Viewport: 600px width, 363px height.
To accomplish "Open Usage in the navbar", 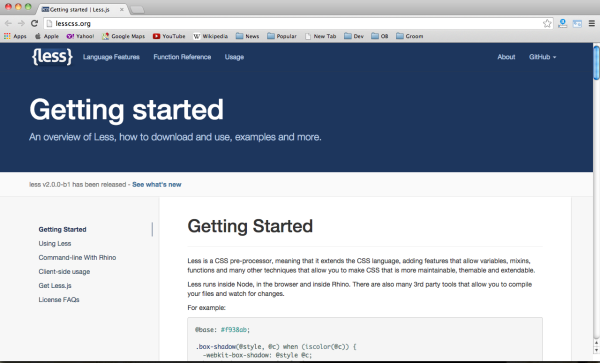I will coord(234,57).
